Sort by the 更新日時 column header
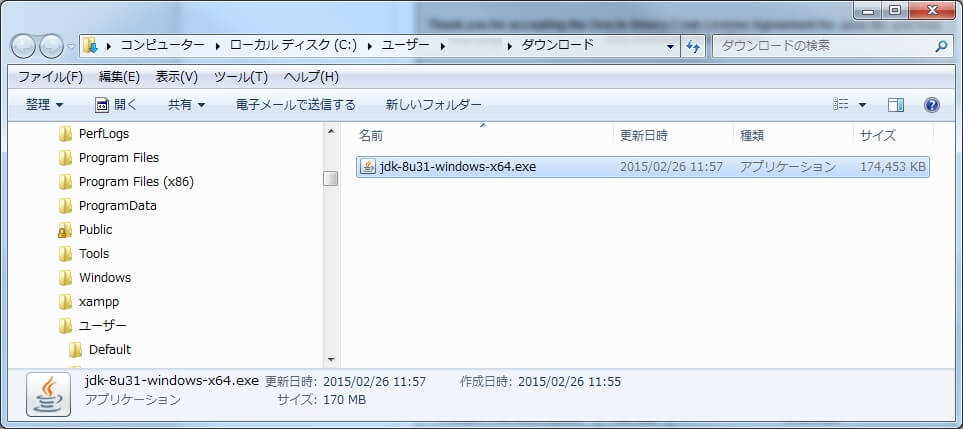The width and height of the screenshot is (963, 429). [644, 135]
